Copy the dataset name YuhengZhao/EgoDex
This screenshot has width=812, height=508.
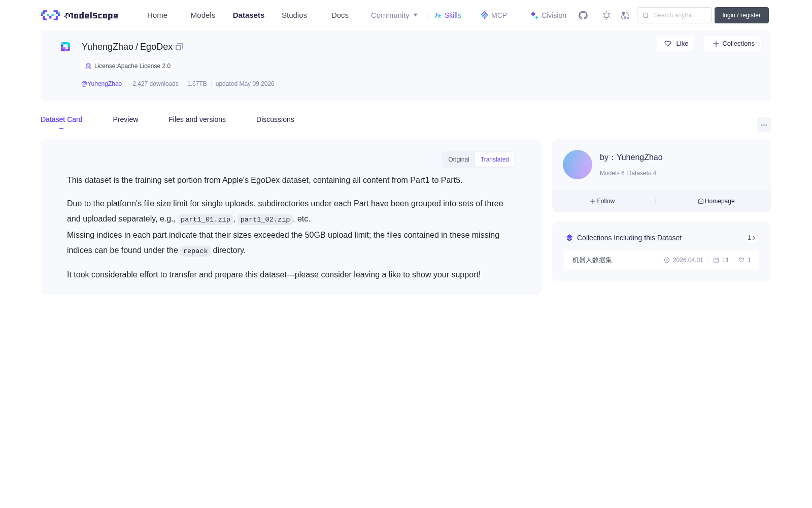[x=179, y=47]
